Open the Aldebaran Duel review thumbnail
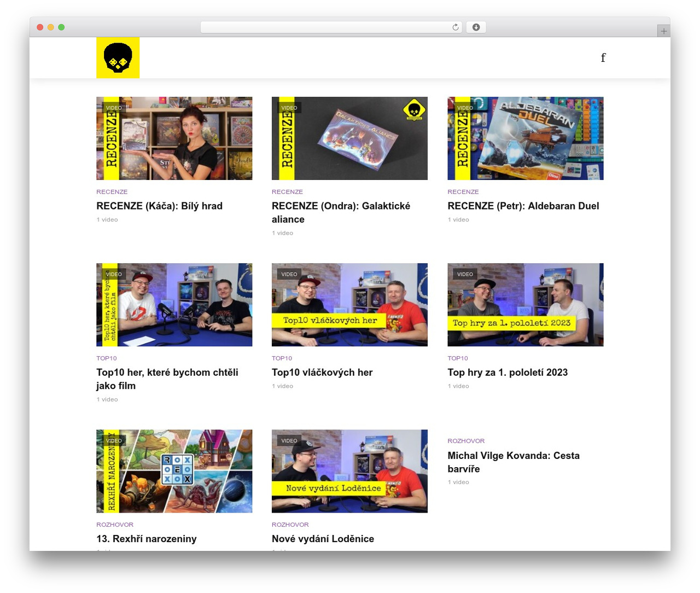This screenshot has width=700, height=593. coord(525,138)
